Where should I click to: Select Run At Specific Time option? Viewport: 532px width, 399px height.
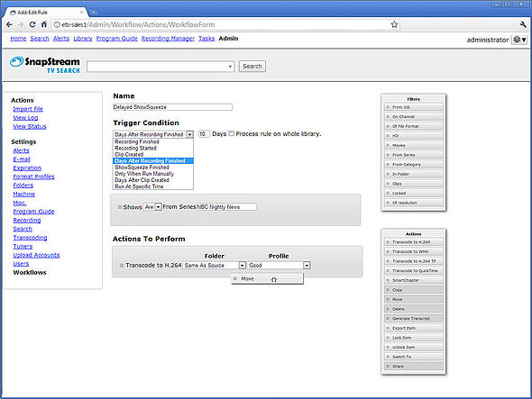[139, 186]
